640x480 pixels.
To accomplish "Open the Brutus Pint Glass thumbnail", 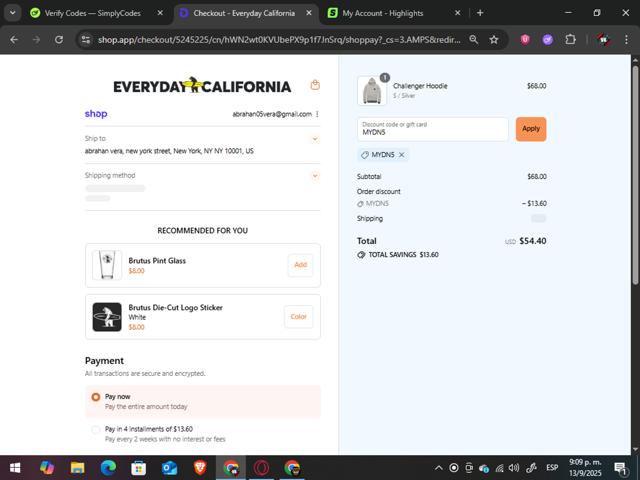I will coord(107,265).
